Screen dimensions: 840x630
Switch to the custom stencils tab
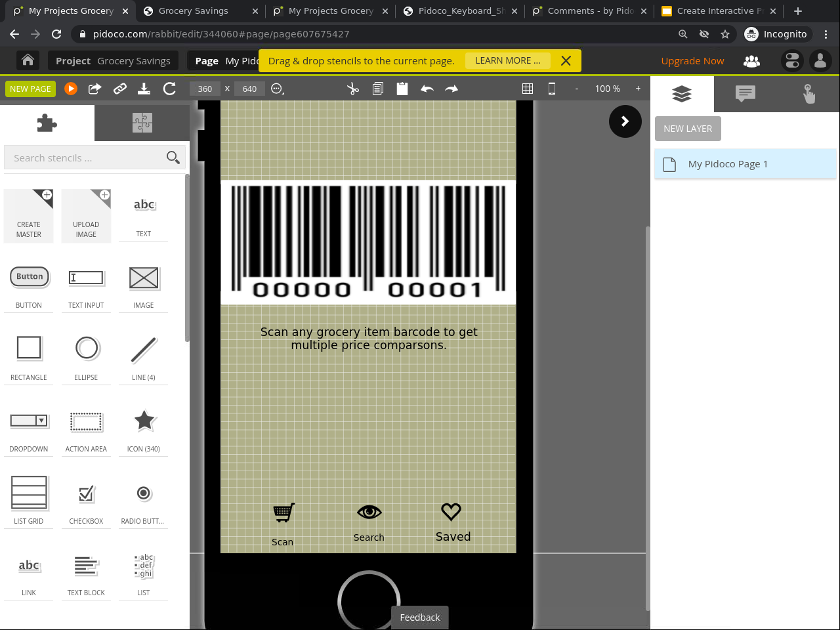click(142, 123)
